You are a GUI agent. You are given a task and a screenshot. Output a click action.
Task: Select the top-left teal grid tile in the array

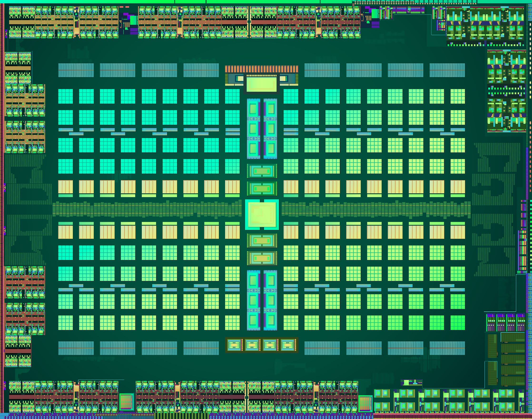(x=65, y=96)
